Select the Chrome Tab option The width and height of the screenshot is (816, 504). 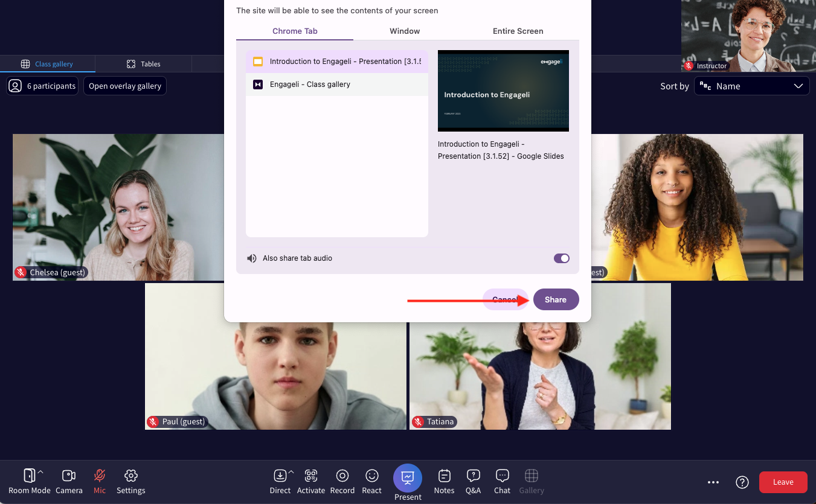click(295, 31)
